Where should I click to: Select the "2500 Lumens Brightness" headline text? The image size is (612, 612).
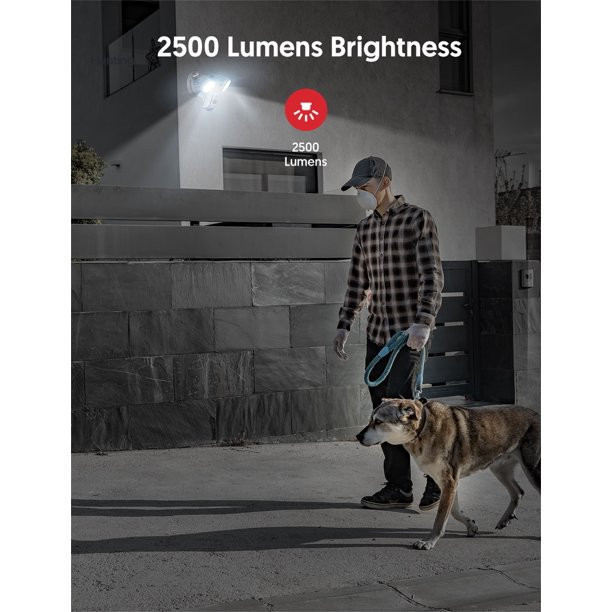pos(309,47)
